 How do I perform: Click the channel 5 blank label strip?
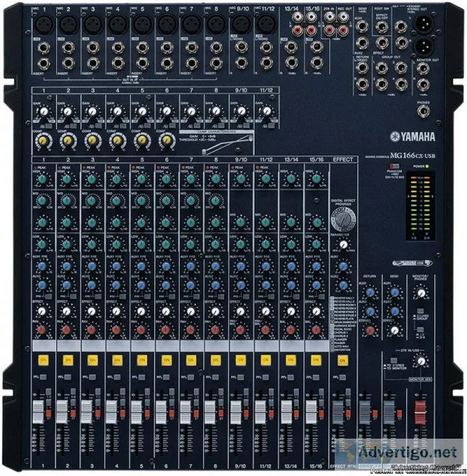(142, 345)
